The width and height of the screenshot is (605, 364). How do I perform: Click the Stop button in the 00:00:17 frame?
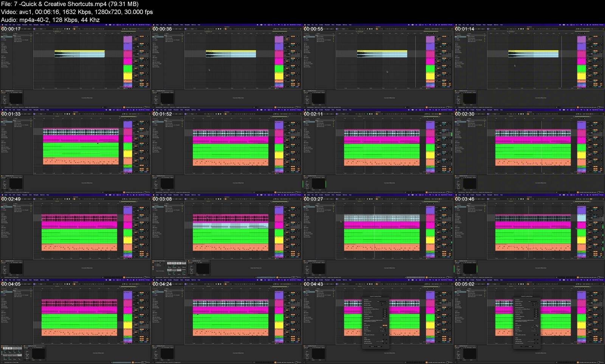coord(67,29)
